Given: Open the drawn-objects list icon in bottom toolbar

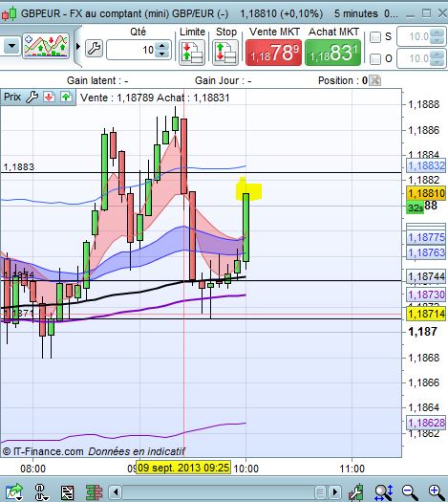Looking at the screenshot, I should coord(67,492).
